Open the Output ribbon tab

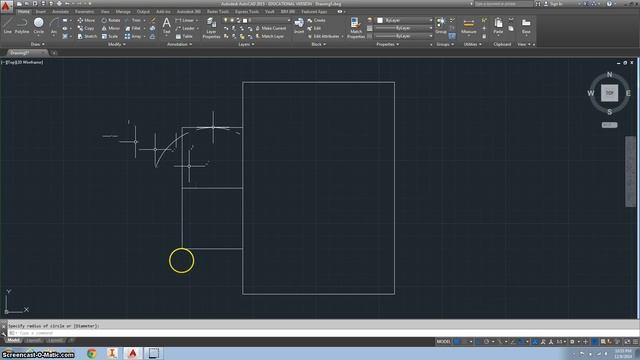[143, 11]
